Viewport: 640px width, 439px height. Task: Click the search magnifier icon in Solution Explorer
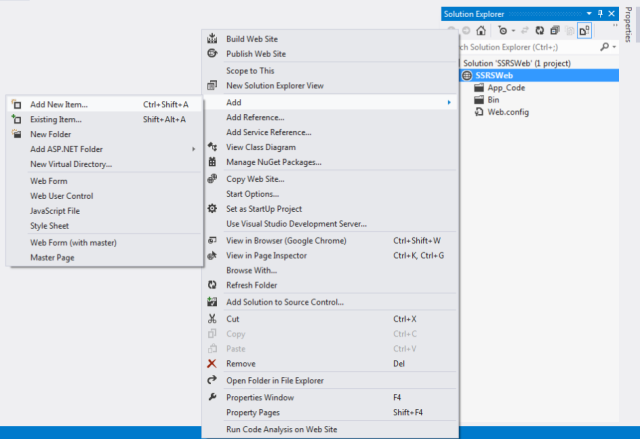(x=604, y=47)
